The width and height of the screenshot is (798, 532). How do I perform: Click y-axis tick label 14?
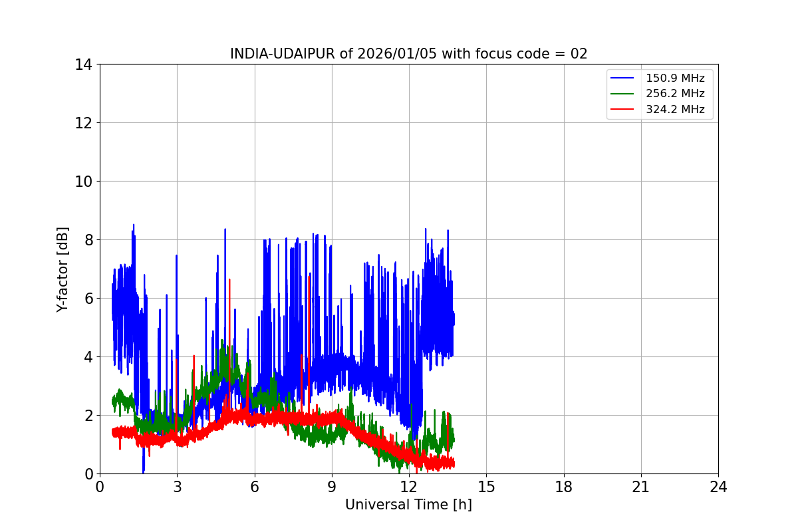84,65
